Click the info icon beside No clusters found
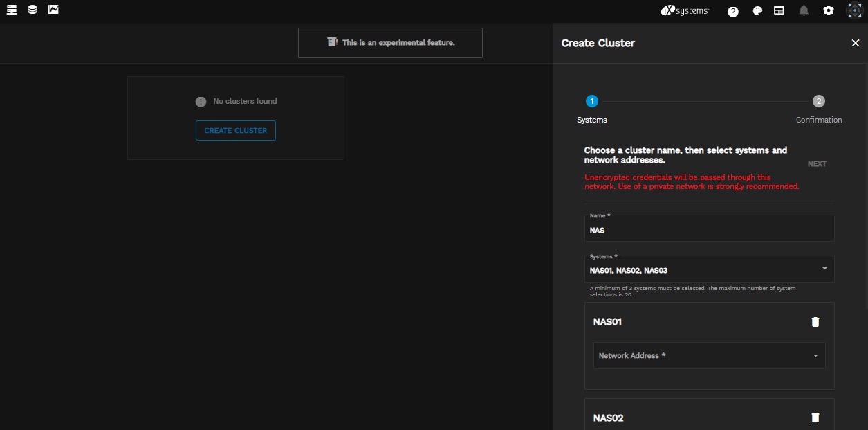 (x=201, y=102)
